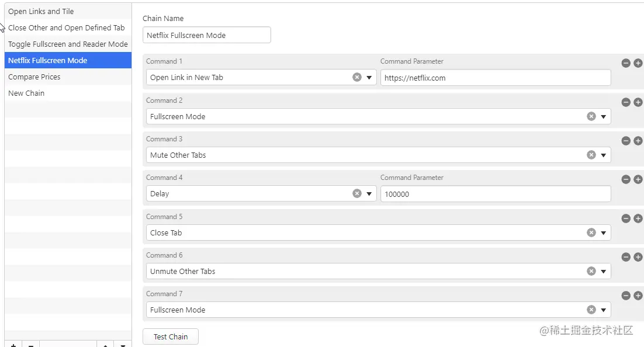Remove Command 4 with minus icon
The width and height of the screenshot is (644, 347).
[625, 179]
